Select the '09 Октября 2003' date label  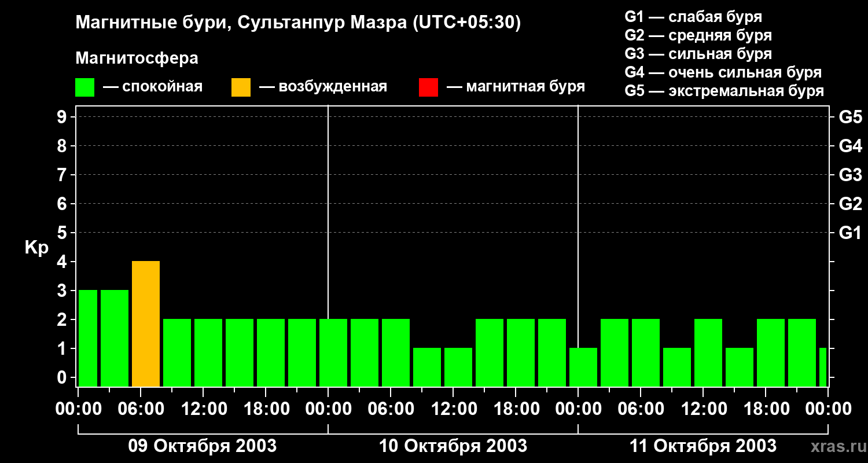[x=202, y=446]
